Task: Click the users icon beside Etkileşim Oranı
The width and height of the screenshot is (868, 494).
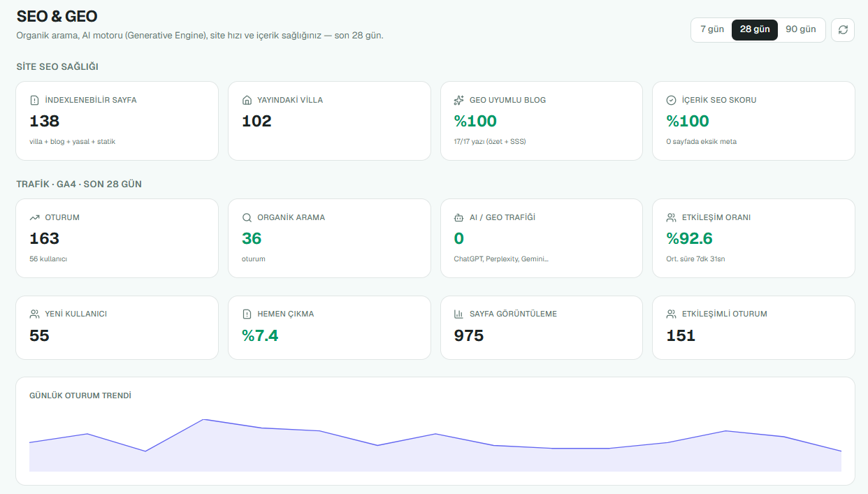Action: click(x=672, y=217)
